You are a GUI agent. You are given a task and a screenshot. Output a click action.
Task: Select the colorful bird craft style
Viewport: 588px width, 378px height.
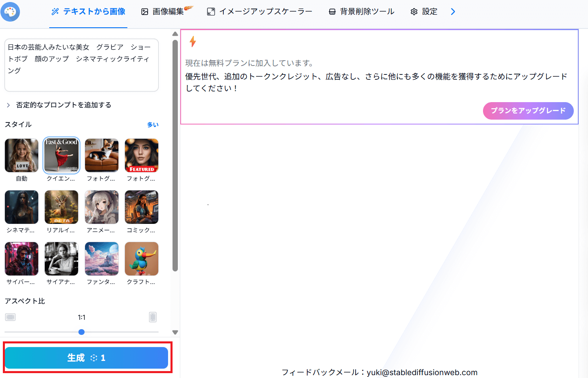[142, 259]
